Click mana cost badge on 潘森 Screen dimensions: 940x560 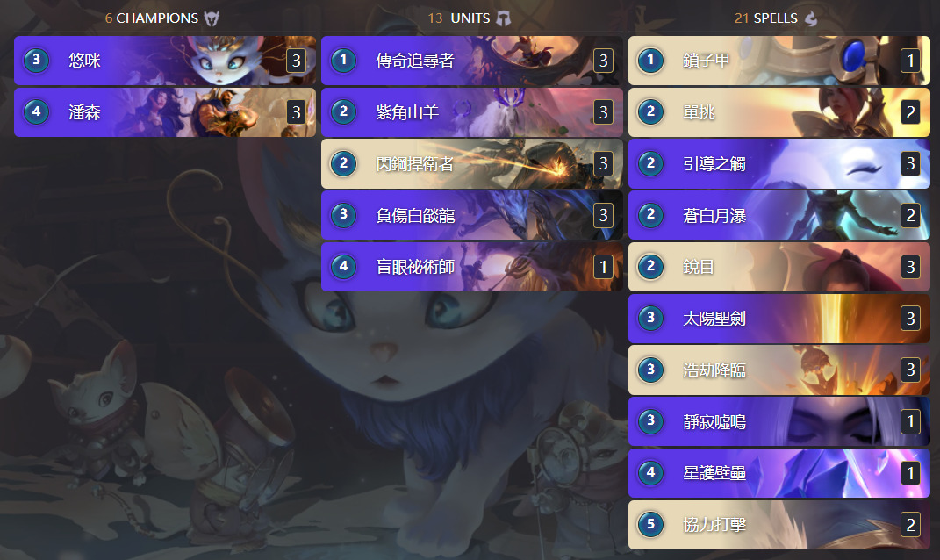37,111
